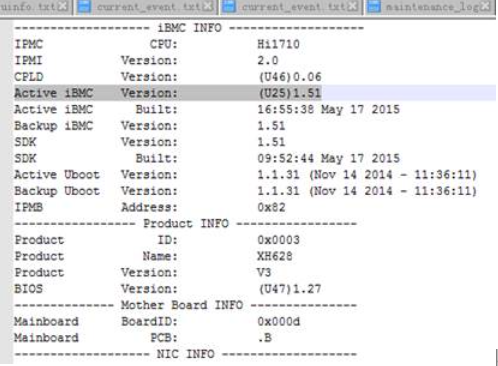The image size is (498, 366).
Task: Select the Product Name 'XH628'
Action: pos(275,256)
